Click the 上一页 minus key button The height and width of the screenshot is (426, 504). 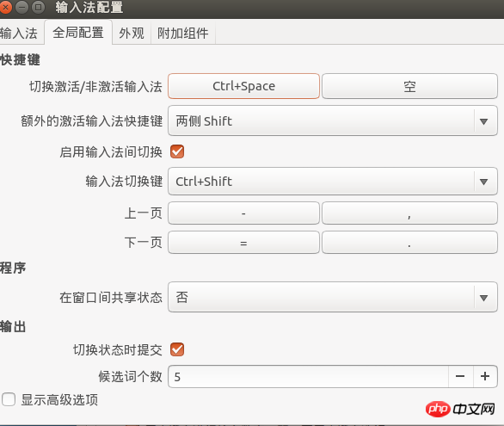[x=243, y=213]
